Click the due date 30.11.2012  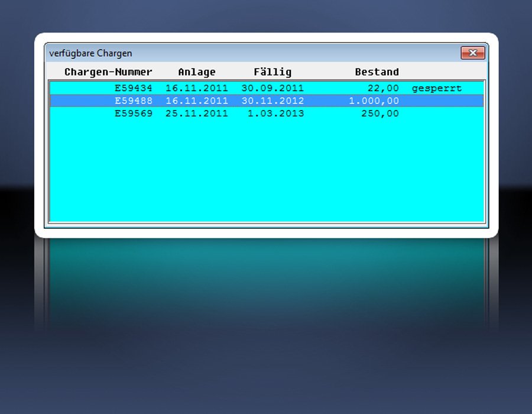click(273, 101)
